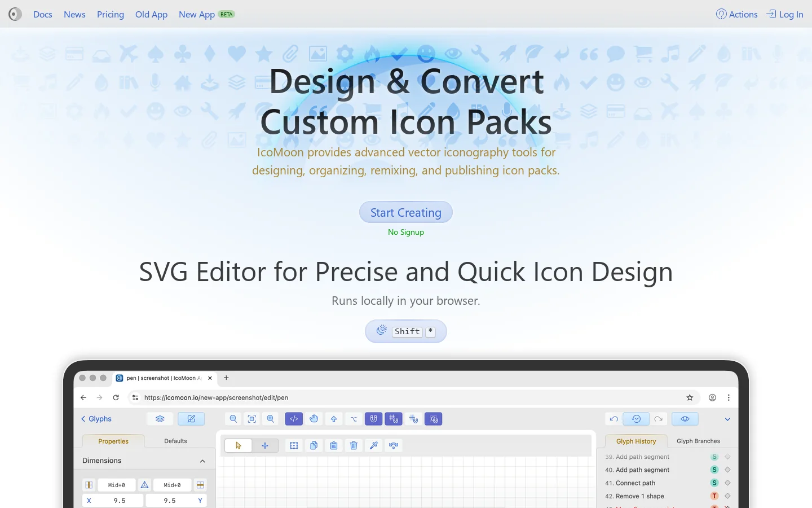The height and width of the screenshot is (508, 812).
Task: Click the reload icon in preview browser
Action: pyautogui.click(x=116, y=397)
